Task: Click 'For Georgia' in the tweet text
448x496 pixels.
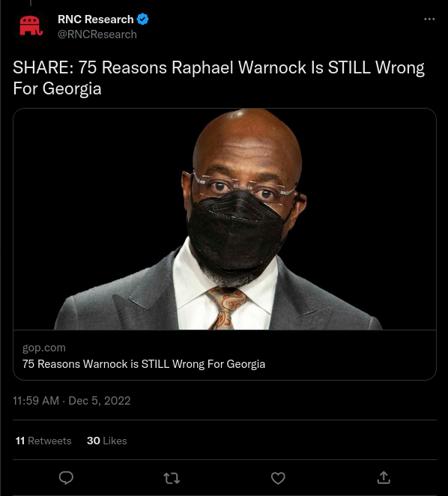Action: (x=57, y=88)
